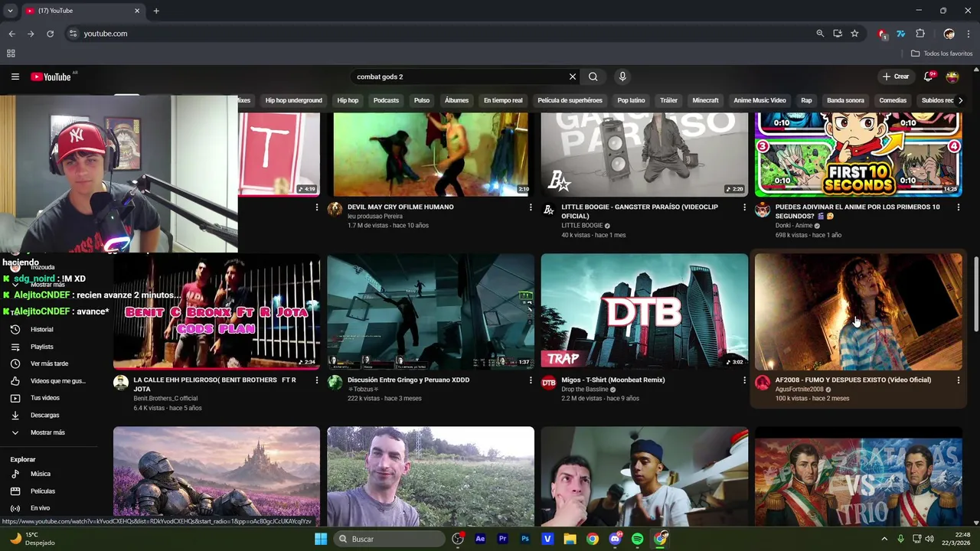980x551 pixels.
Task: Select the Banda sonora chip
Action: (845, 100)
